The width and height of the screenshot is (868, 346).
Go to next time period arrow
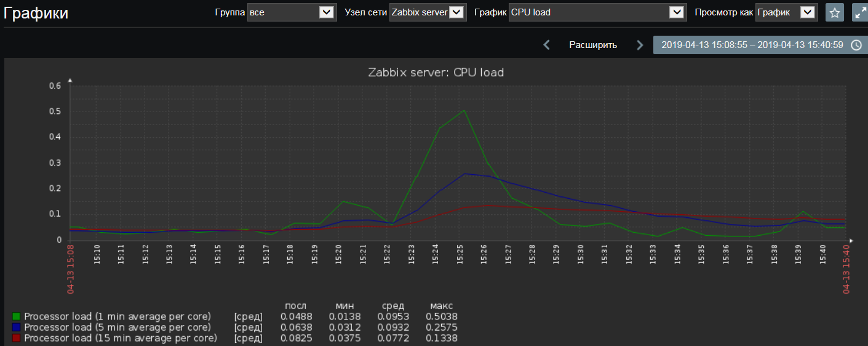coord(640,45)
